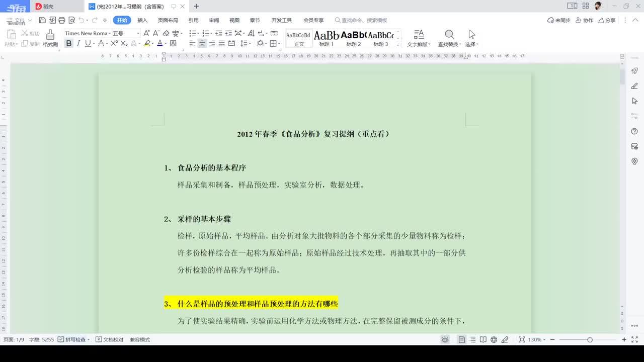Toggle bold formatting
Screen dimensions: 644x362
click(x=69, y=44)
